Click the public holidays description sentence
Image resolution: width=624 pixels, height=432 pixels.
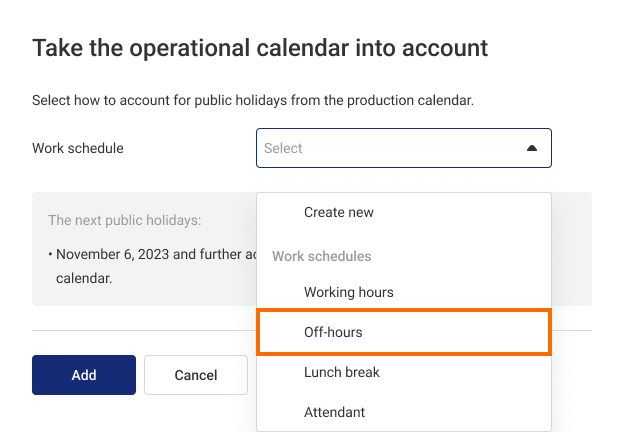(253, 100)
